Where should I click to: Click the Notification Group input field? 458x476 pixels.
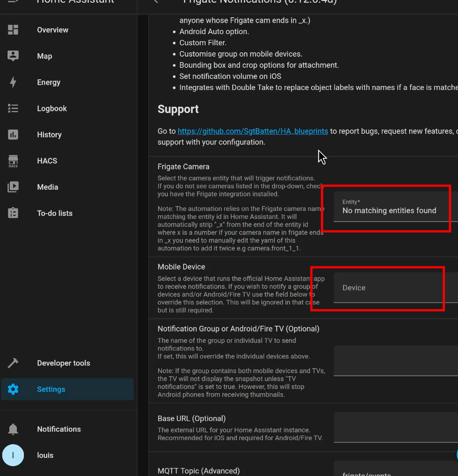(396, 361)
